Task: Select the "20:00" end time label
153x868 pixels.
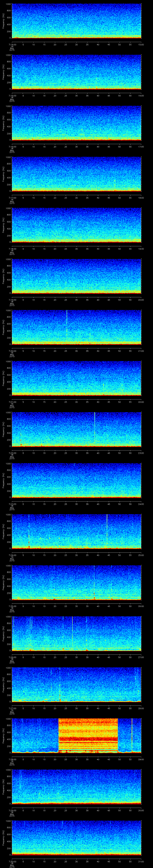Action: point(141,300)
